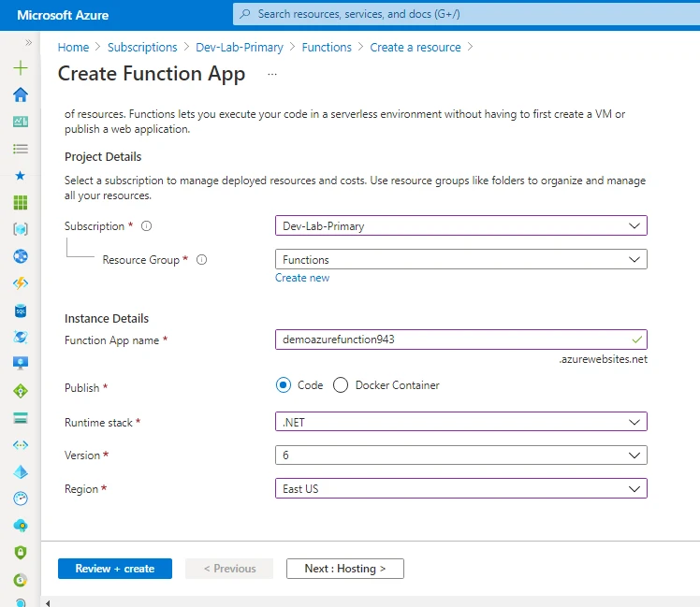This screenshot has width=700, height=607.
Task: Select the Code publish option
Action: click(284, 385)
